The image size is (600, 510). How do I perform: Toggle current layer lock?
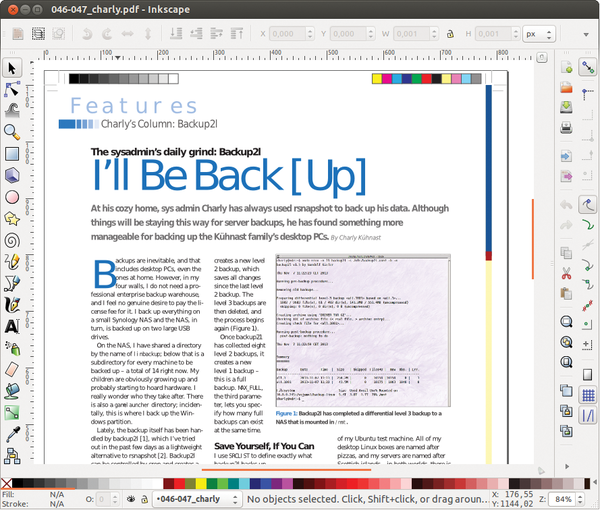point(145,499)
